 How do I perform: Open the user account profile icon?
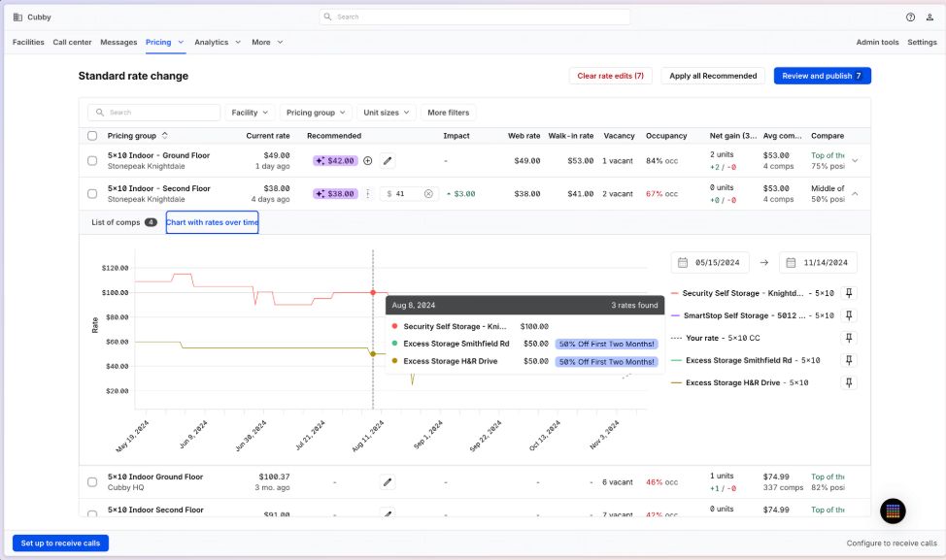click(929, 16)
